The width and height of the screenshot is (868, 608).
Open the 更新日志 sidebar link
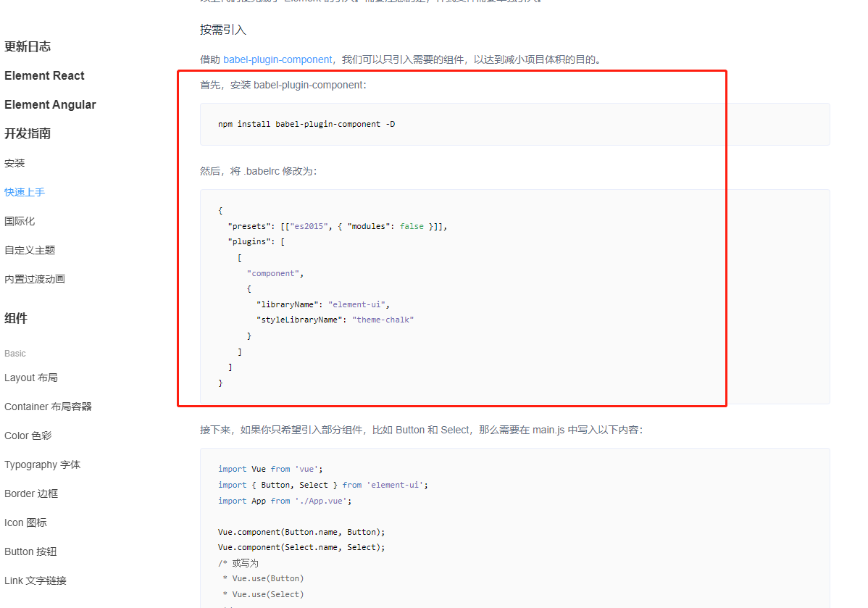point(27,46)
